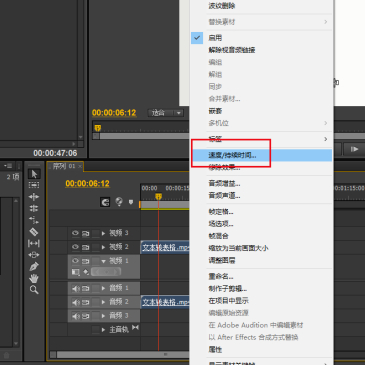Choose 解除视音频链接 from context menu
Viewport: 365px width, 365px height.
(x=262, y=50)
